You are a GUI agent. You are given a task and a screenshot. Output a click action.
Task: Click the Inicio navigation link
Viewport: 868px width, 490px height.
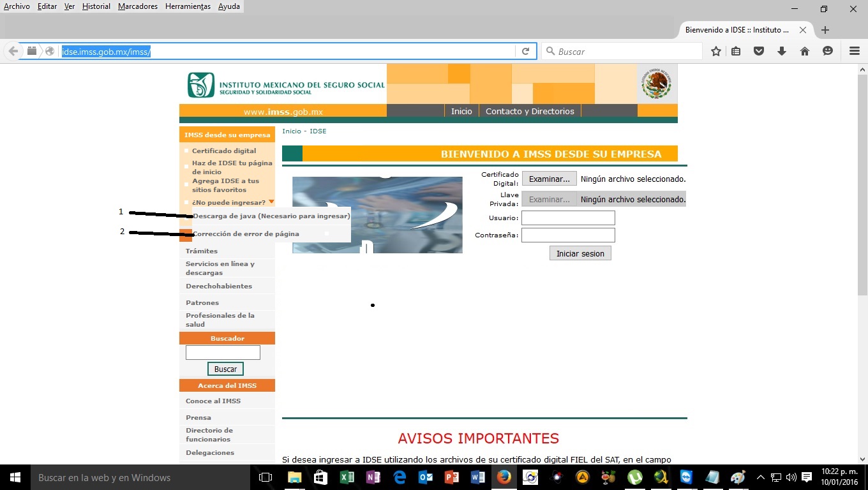click(461, 111)
